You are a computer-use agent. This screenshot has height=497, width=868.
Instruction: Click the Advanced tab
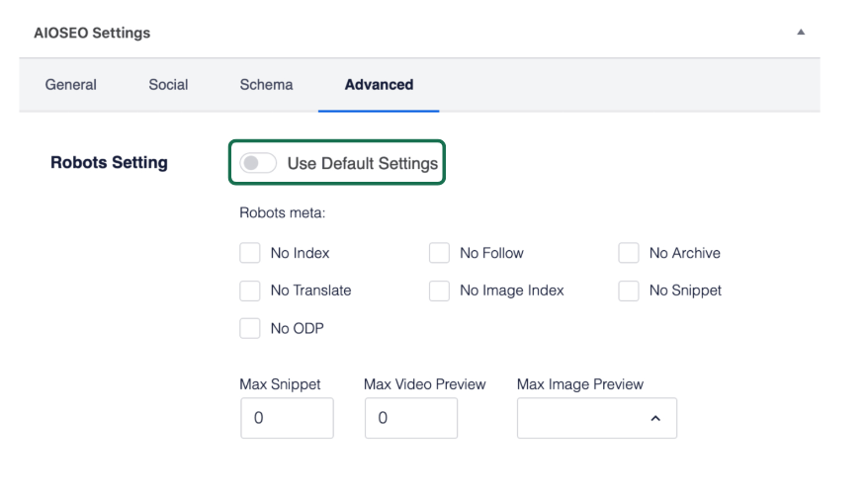[379, 85]
